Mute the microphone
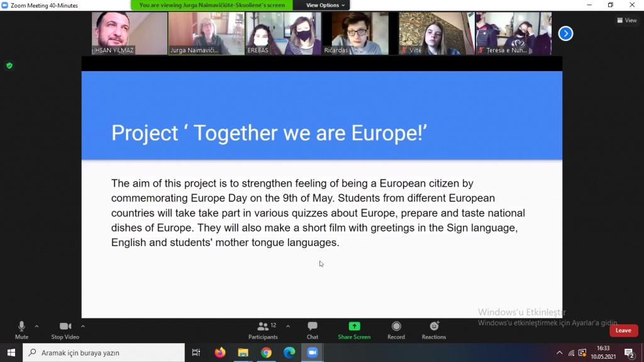Viewport: 644px width, 362px height. (21, 329)
